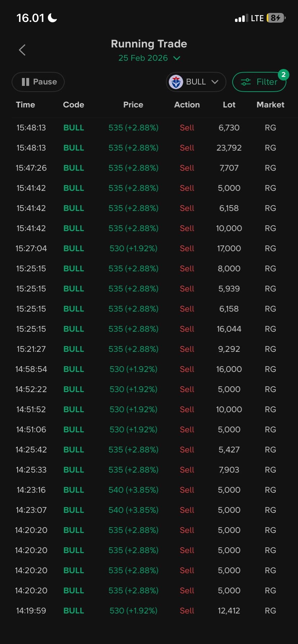The height and width of the screenshot is (644, 298).
Task: Tap the Lot column header
Action: point(229,105)
